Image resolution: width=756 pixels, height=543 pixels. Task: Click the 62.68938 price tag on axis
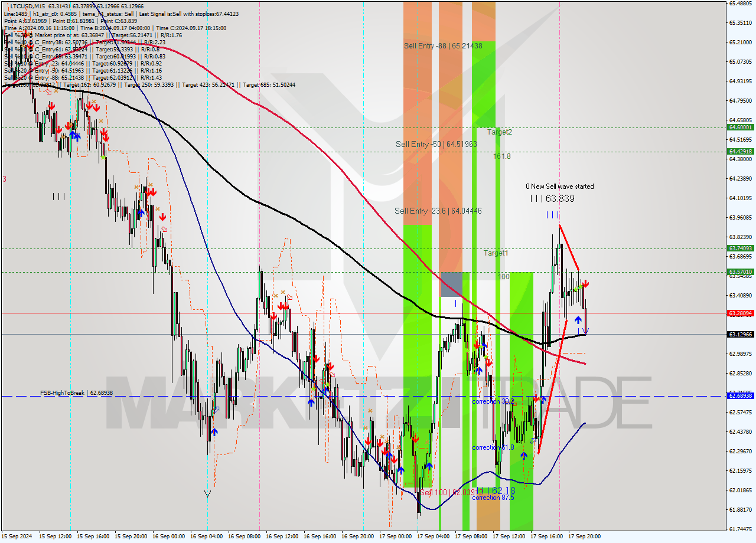tap(740, 396)
